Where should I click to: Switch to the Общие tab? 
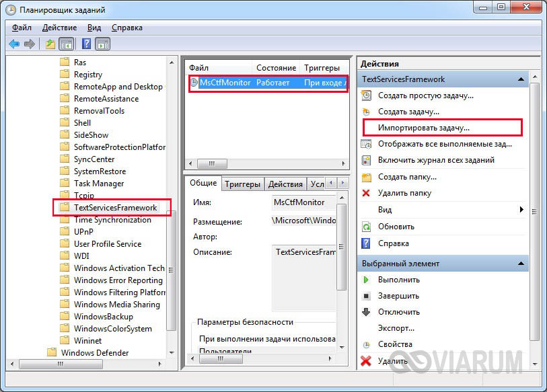(203, 183)
